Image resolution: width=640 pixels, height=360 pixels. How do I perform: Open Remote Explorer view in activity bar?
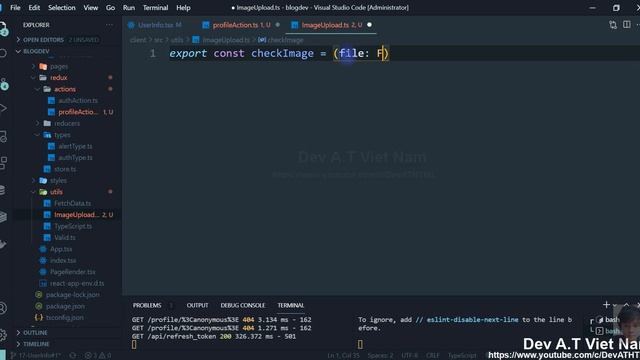(3, 136)
